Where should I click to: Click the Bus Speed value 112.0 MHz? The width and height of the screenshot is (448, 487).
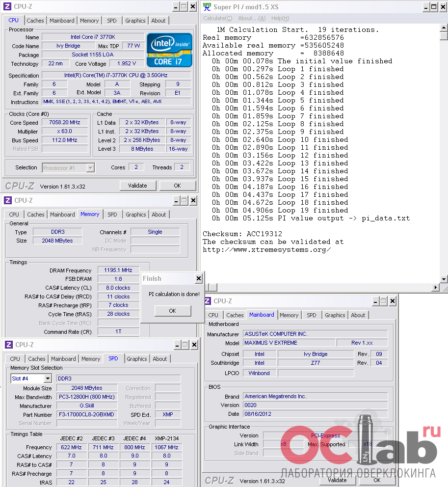(x=65, y=140)
